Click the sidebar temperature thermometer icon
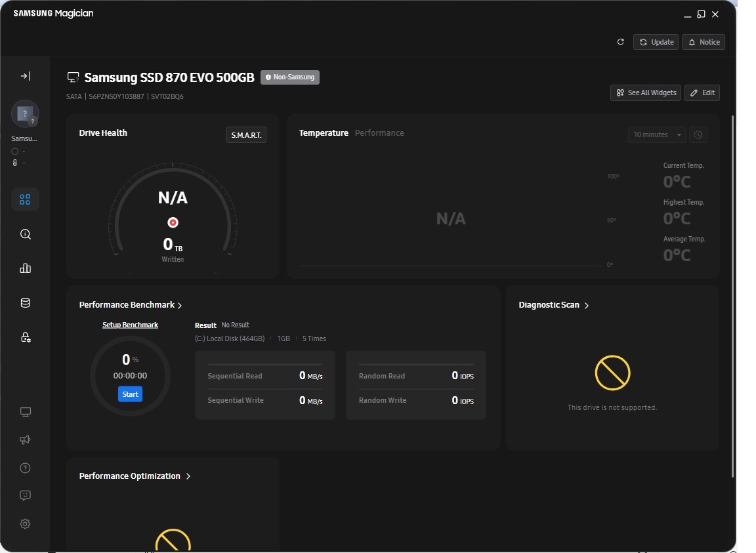Image resolution: width=756 pixels, height=553 pixels. click(x=15, y=163)
